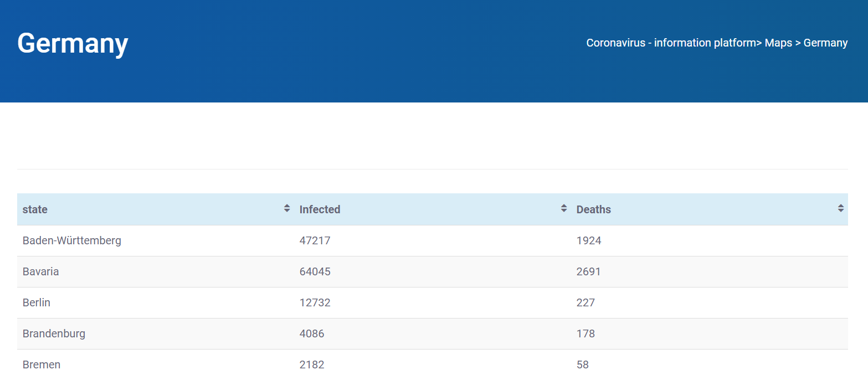Viewport: 868px width, 380px height.
Task: Open Coronavirus - information platform breadcrumb link
Action: coord(671,43)
